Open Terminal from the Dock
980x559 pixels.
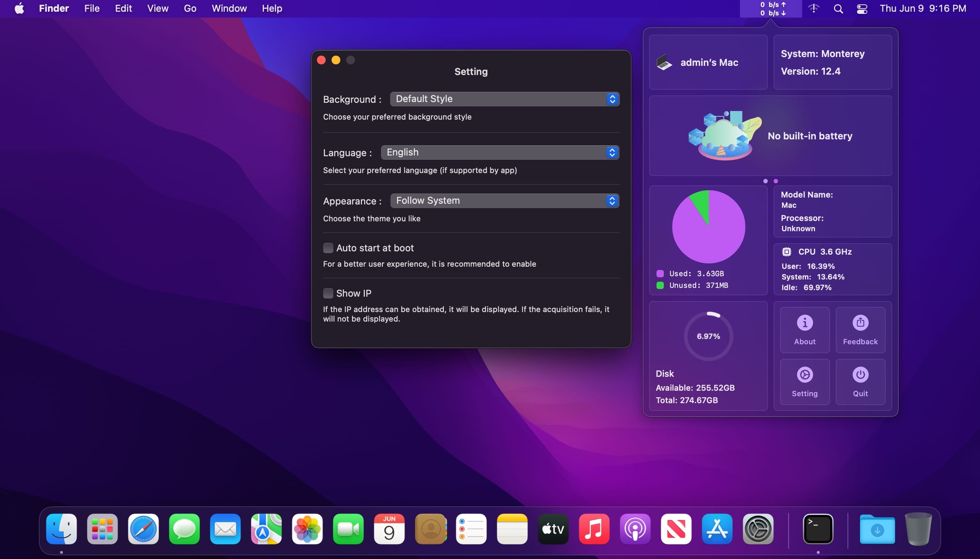tap(818, 529)
